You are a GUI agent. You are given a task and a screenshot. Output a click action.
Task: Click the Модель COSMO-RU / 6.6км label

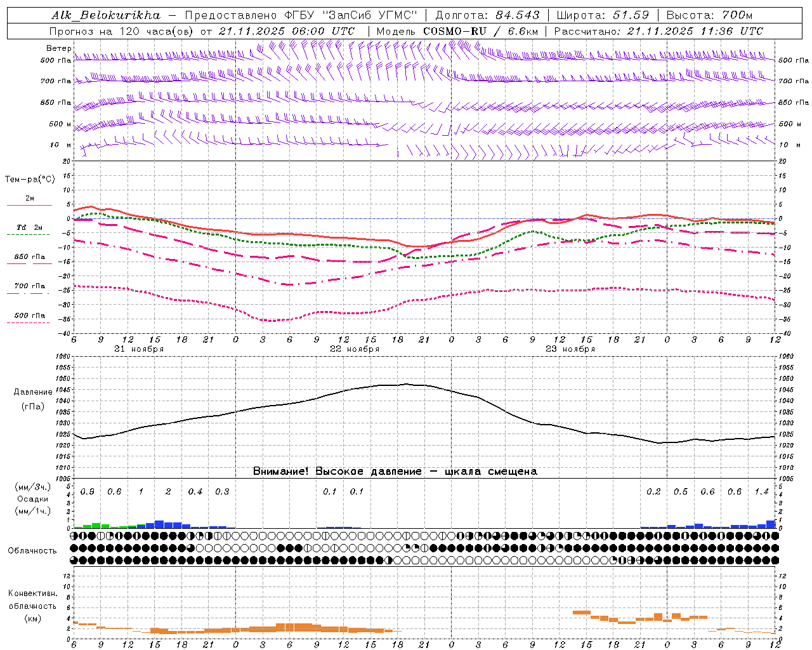457,31
